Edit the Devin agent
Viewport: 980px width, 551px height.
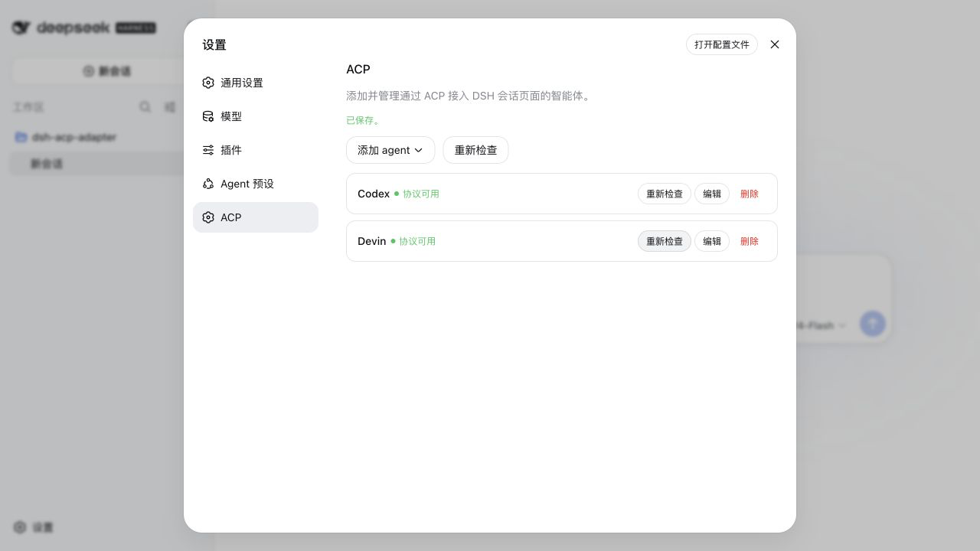(712, 241)
